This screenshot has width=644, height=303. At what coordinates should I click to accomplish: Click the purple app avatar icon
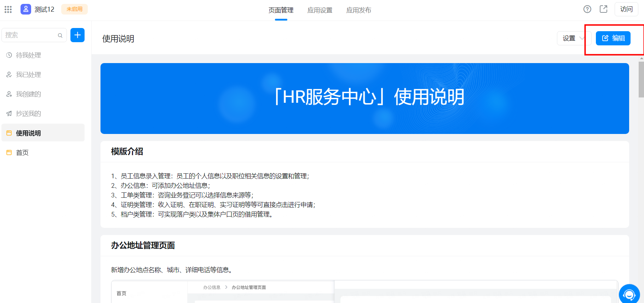(26, 9)
